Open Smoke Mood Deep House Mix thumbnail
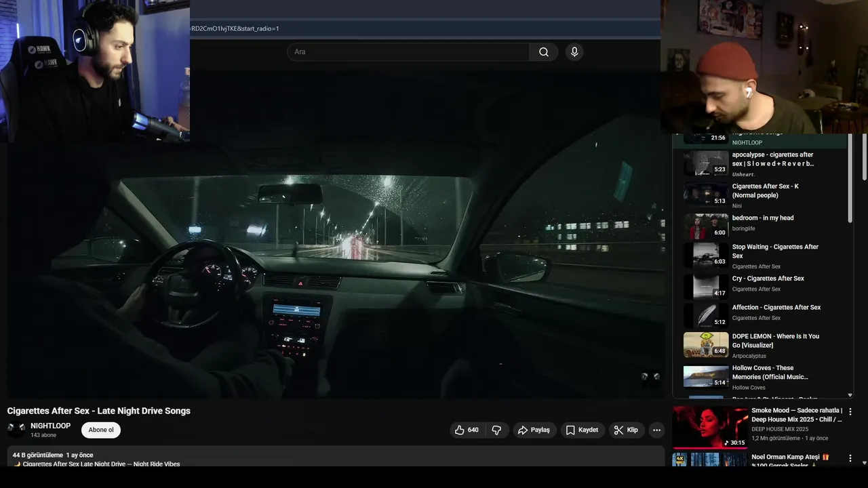 [x=710, y=427]
